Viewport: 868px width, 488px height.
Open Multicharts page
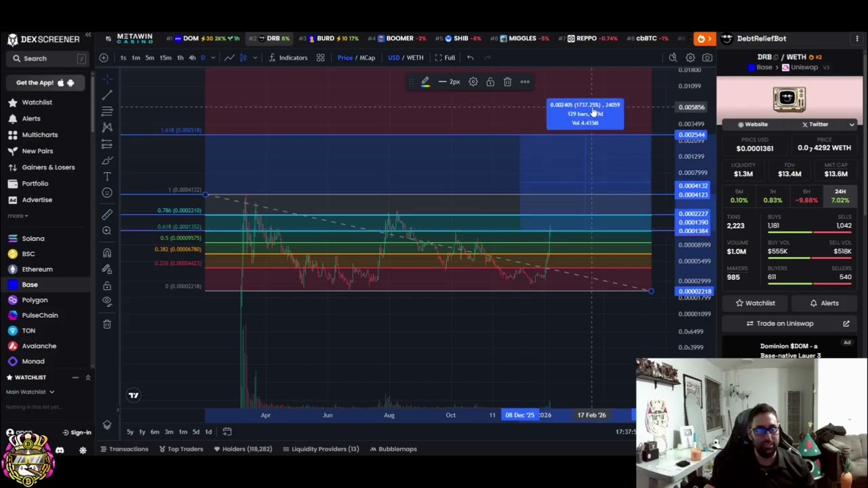tap(40, 135)
